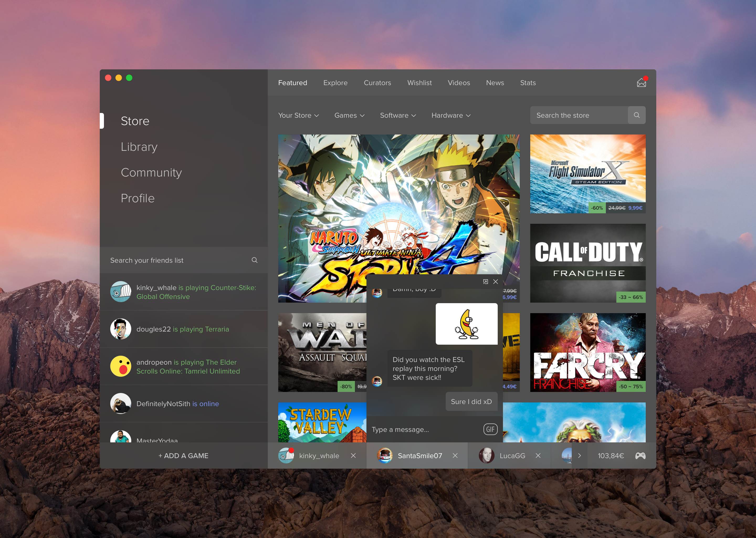756x538 pixels.
Task: Open the Wishlist tab
Action: (419, 82)
